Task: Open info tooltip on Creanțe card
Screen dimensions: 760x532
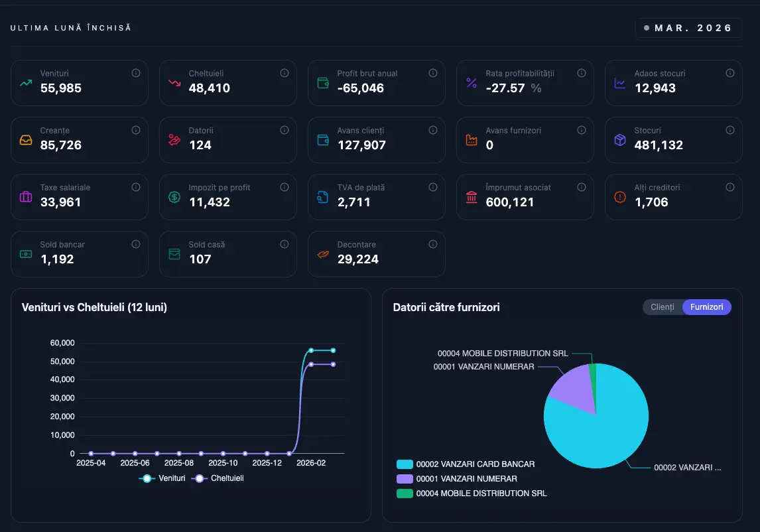Action: point(136,130)
